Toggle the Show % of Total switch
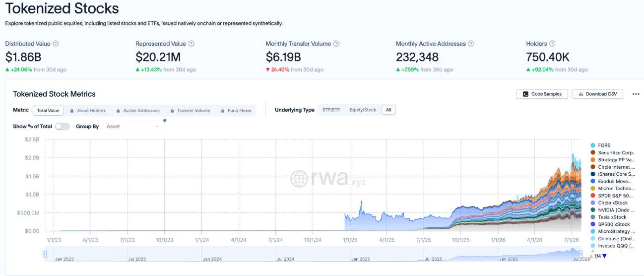The height and width of the screenshot is (276, 644). point(62,127)
